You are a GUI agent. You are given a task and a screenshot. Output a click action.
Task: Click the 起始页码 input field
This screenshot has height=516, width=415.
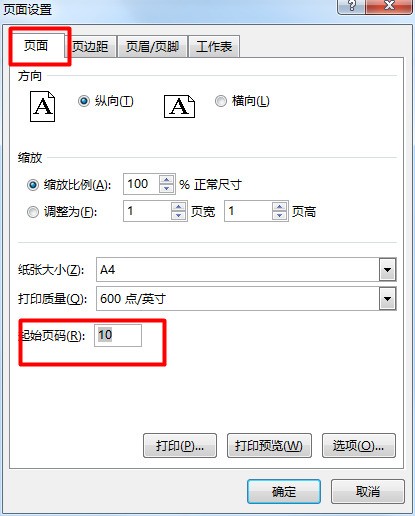[118, 335]
